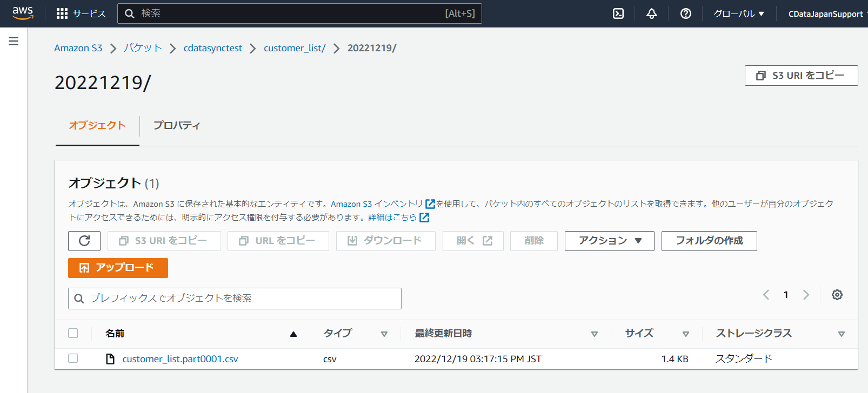Go to previous page of objects

[x=766, y=295]
